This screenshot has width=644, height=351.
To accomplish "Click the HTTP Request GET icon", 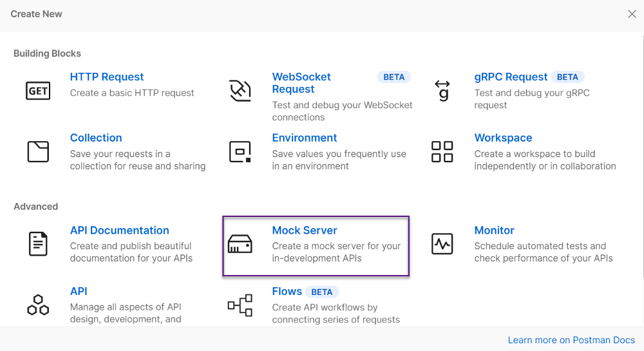I will (x=38, y=91).
